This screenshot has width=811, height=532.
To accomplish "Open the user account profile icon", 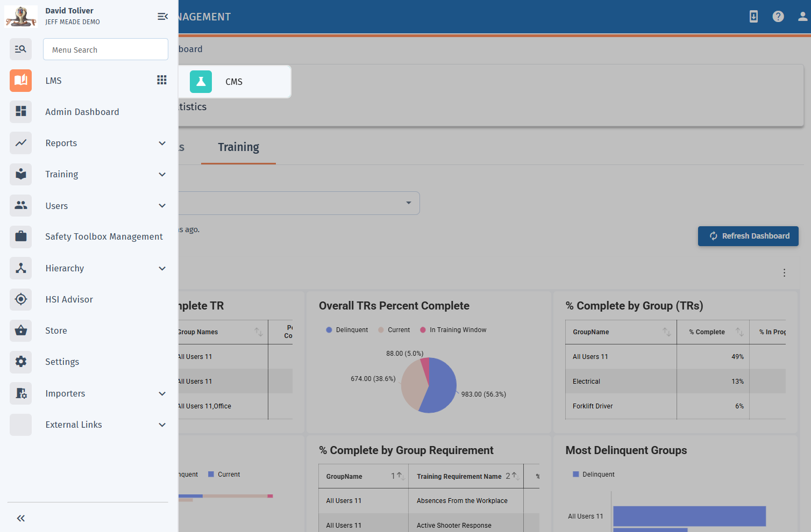I will 802,17.
